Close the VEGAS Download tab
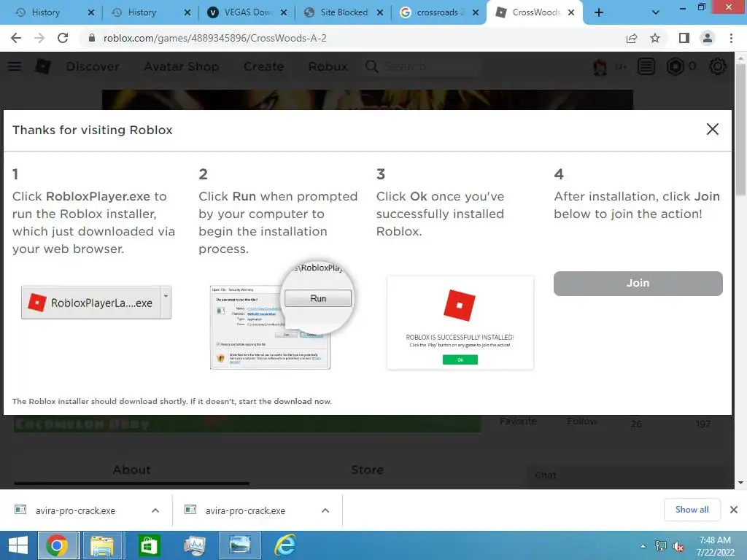Viewport: 747px width, 560px height. (x=284, y=12)
